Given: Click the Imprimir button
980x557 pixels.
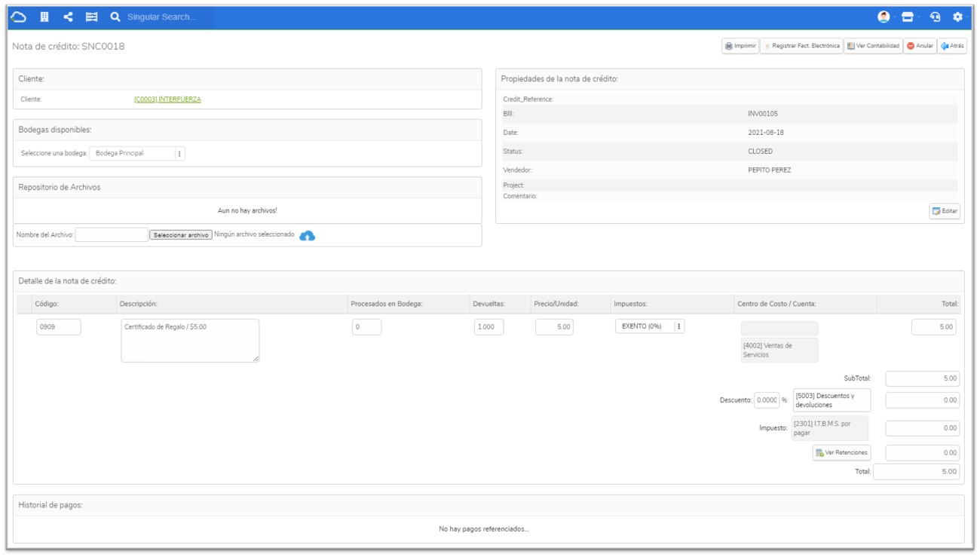Looking at the screenshot, I should (740, 46).
